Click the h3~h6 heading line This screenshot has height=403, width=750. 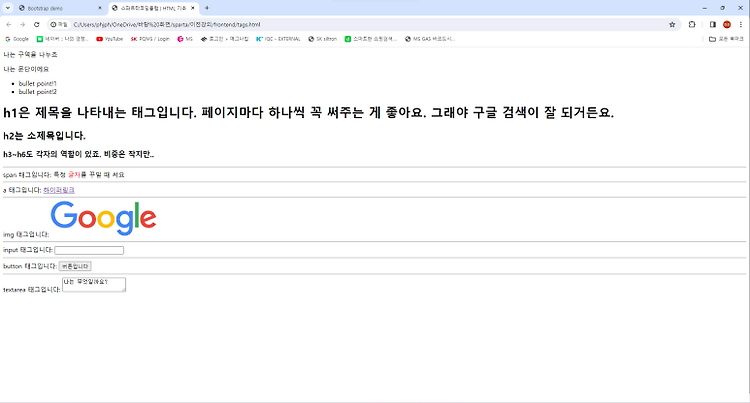pos(78,154)
